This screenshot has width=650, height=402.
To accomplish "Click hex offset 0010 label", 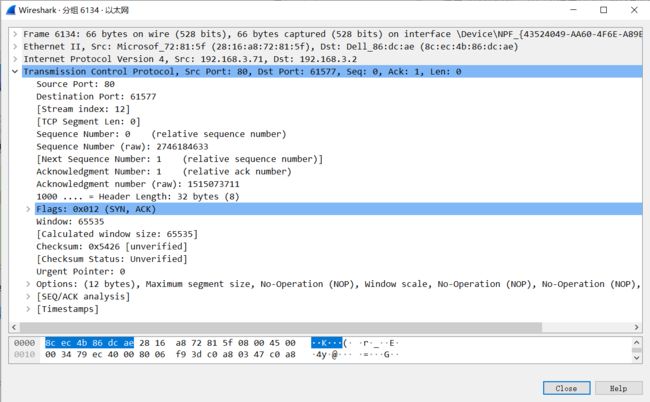I will click(x=24, y=354).
